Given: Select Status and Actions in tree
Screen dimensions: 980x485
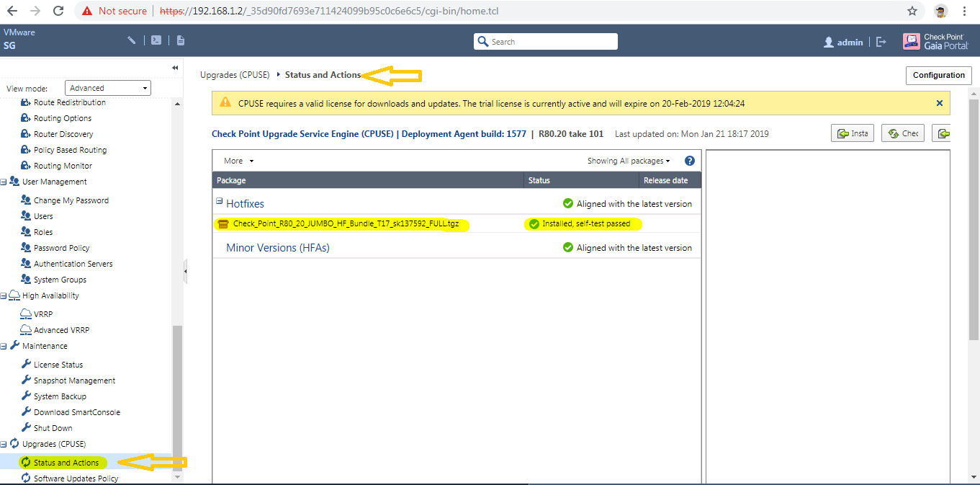Looking at the screenshot, I should (x=66, y=463).
